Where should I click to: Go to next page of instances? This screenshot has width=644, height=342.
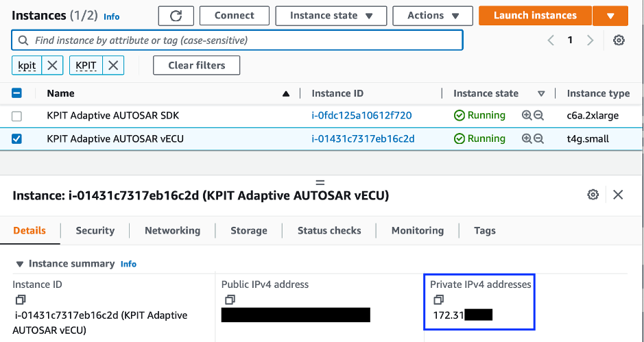591,40
